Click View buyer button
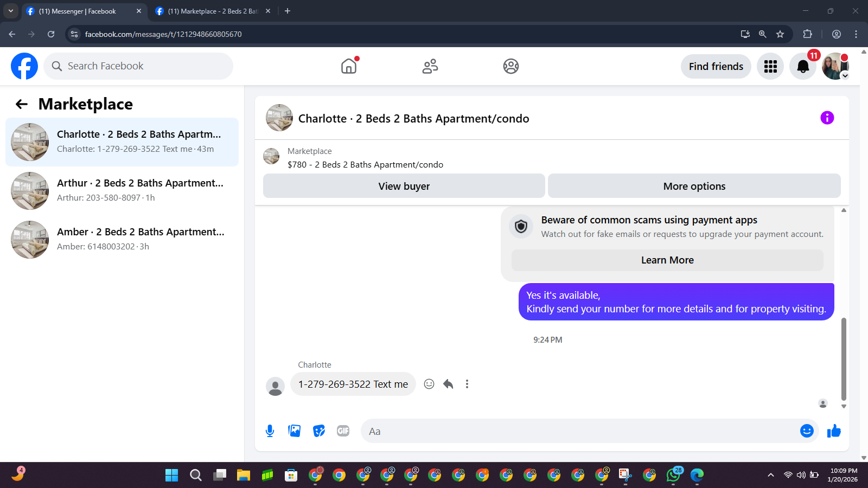Image resolution: width=868 pixels, height=488 pixels. tap(404, 186)
